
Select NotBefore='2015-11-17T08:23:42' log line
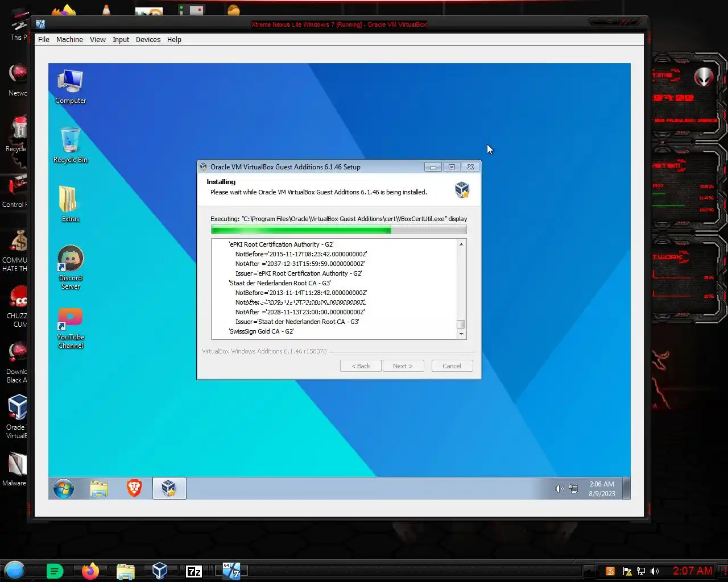tap(301, 254)
